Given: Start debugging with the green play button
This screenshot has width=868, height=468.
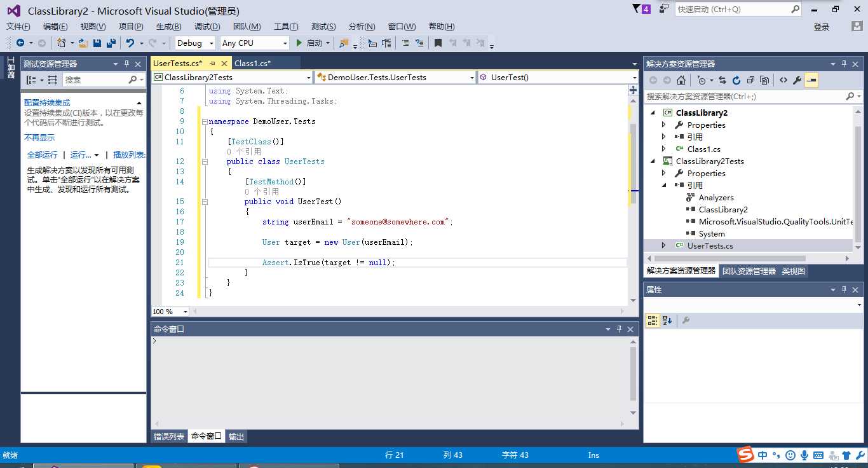Looking at the screenshot, I should [299, 43].
